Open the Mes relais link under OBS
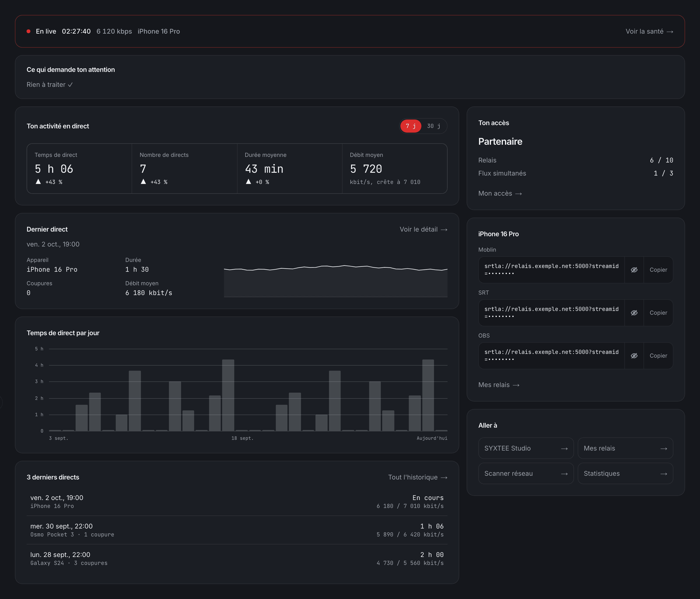 pos(499,385)
